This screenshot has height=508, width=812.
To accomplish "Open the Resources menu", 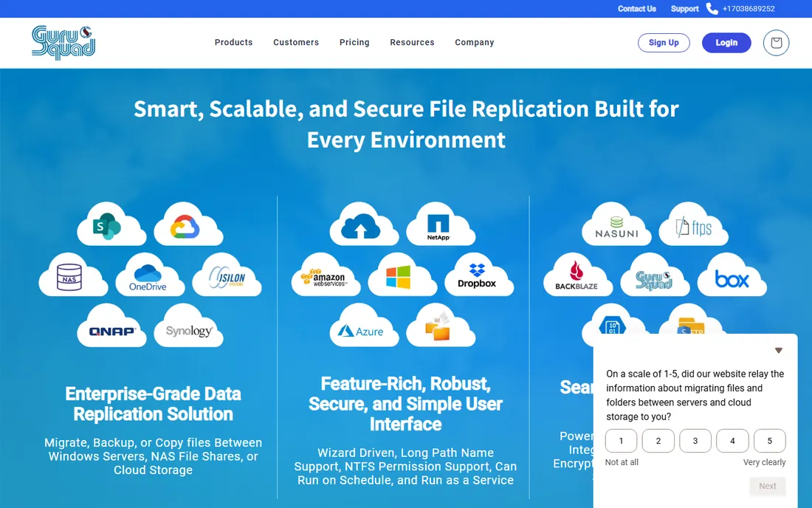I will 412,43.
